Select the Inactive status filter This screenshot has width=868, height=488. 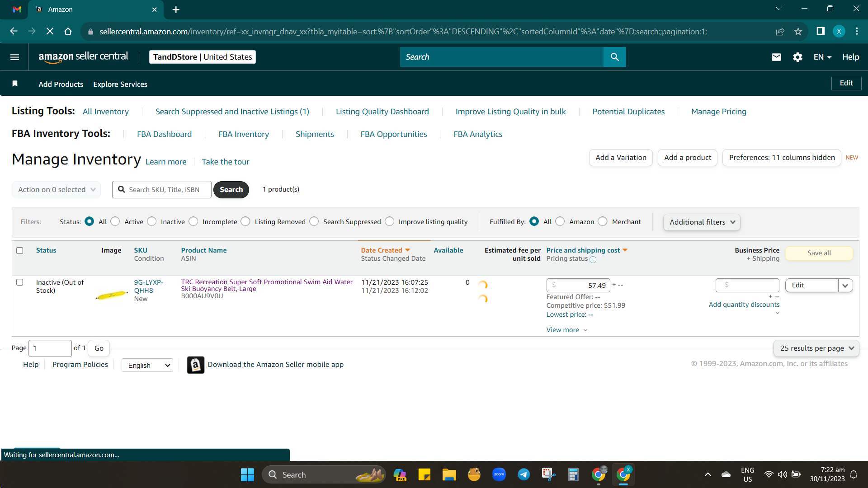(152, 221)
